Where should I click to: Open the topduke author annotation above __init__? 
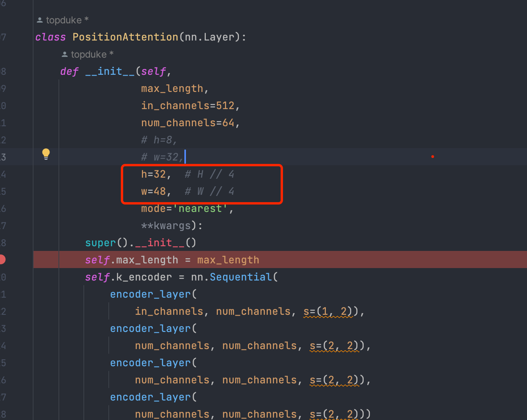88,54
